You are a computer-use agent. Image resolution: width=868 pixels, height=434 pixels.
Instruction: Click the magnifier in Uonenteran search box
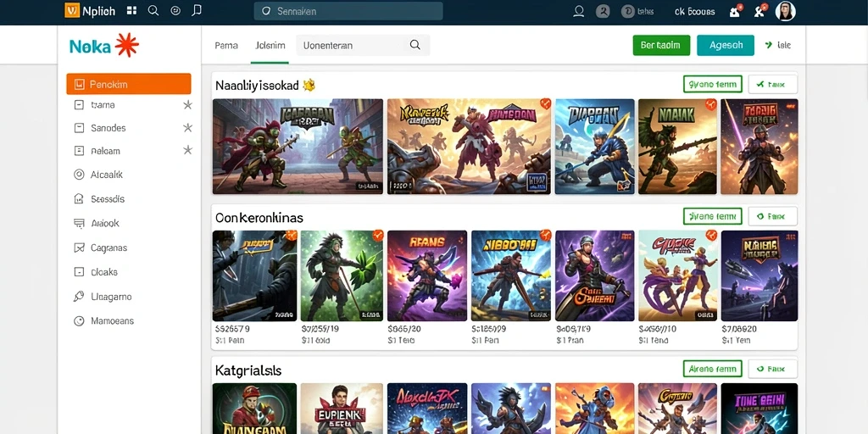(415, 46)
